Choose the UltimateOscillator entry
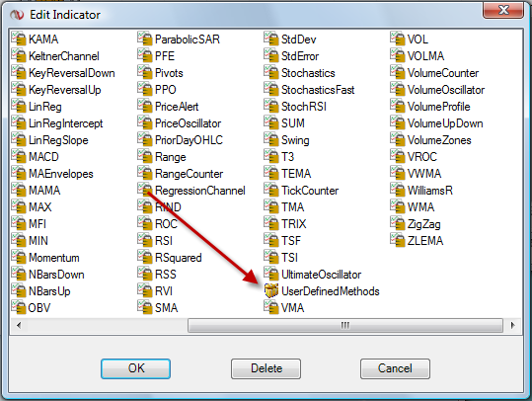532x401 pixels. point(313,274)
